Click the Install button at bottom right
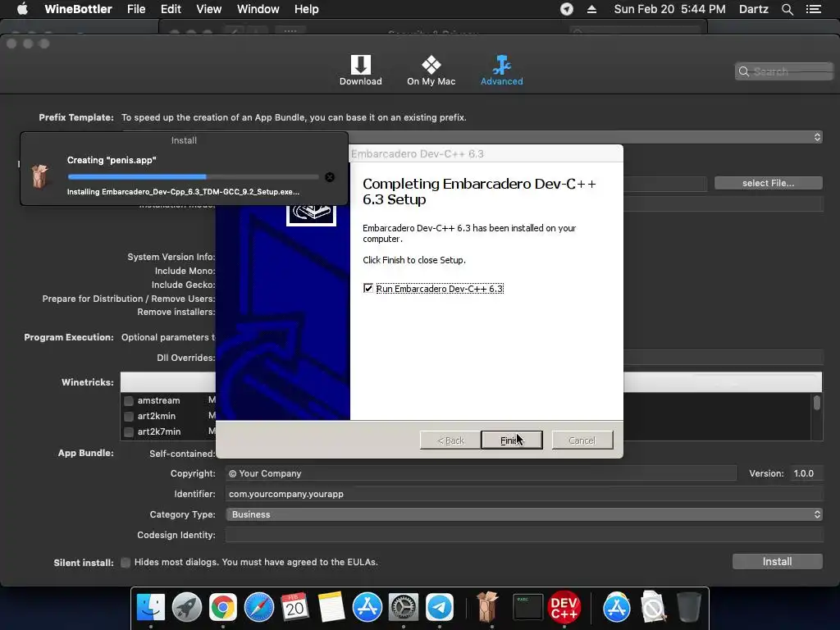840x630 pixels. tap(778, 561)
